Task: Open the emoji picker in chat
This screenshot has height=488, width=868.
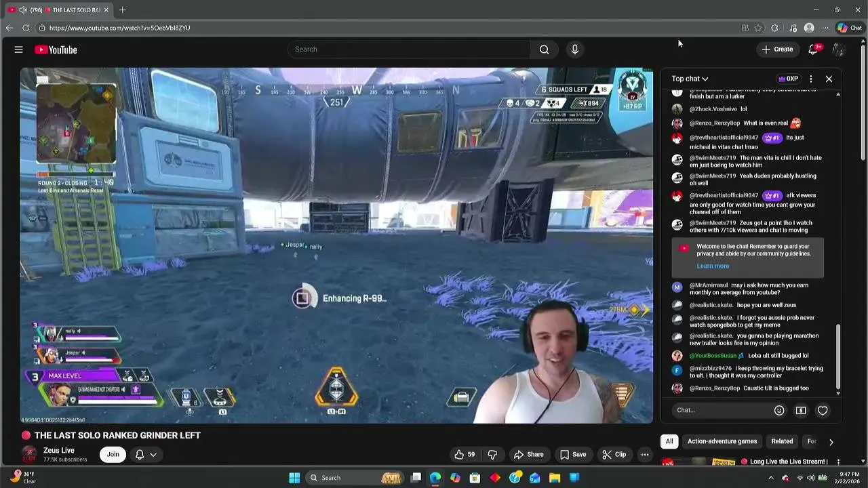Action: tap(779, 410)
